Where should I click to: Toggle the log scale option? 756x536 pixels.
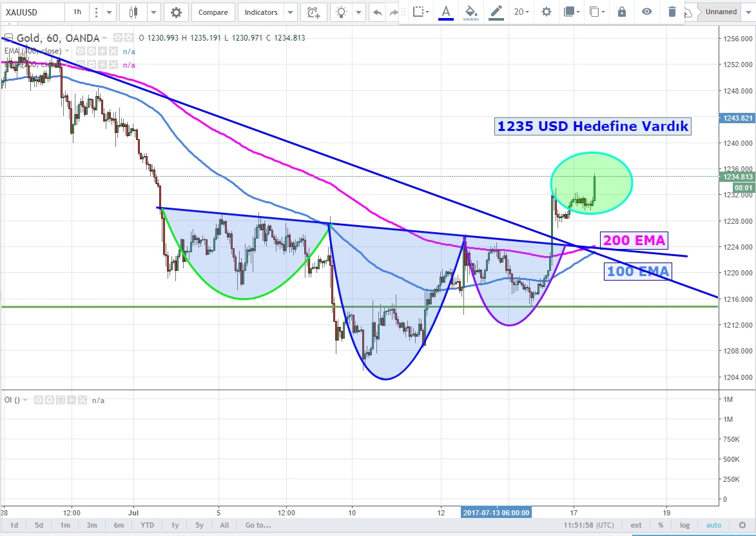[684, 525]
